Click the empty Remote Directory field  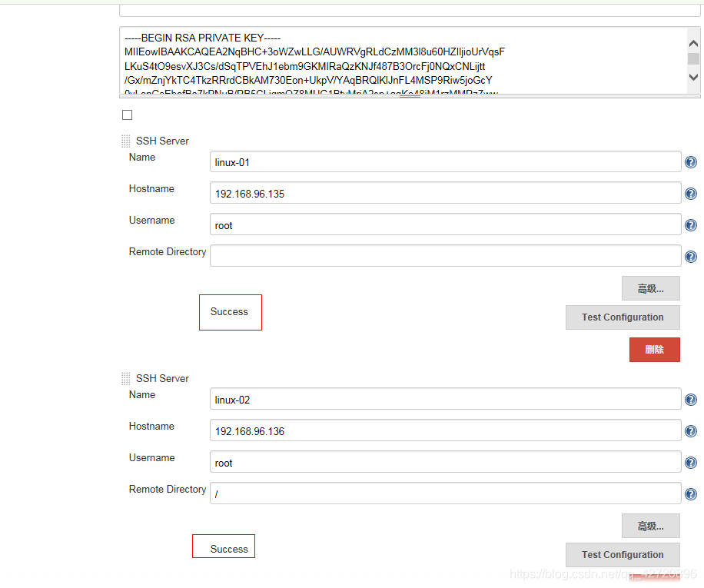click(x=446, y=256)
